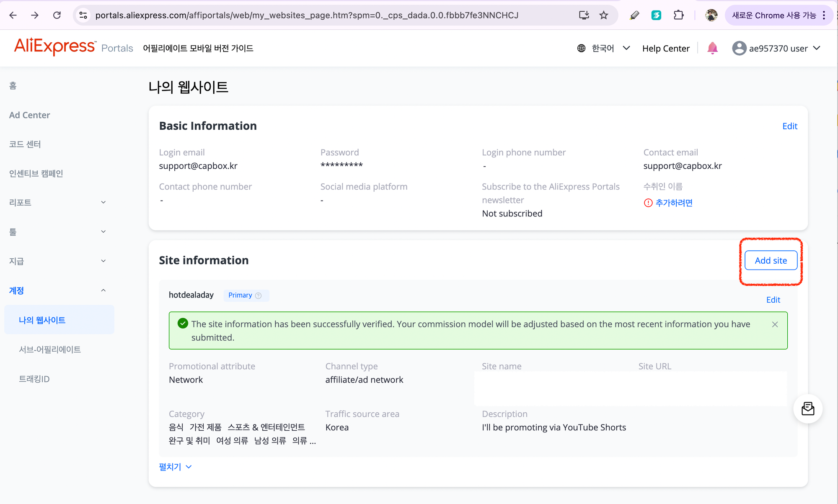Screen dimensions: 838x504
Task: Click the 'Korea' traffic source value
Action: pos(337,427)
